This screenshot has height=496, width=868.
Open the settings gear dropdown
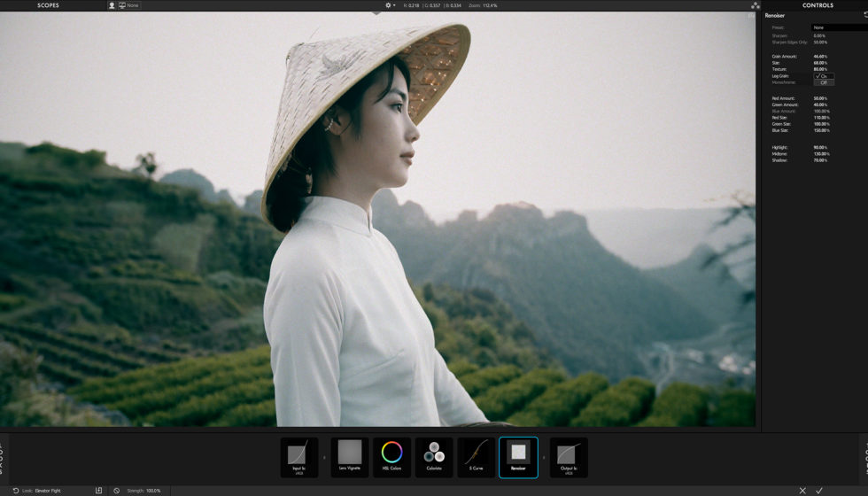pyautogui.click(x=390, y=5)
